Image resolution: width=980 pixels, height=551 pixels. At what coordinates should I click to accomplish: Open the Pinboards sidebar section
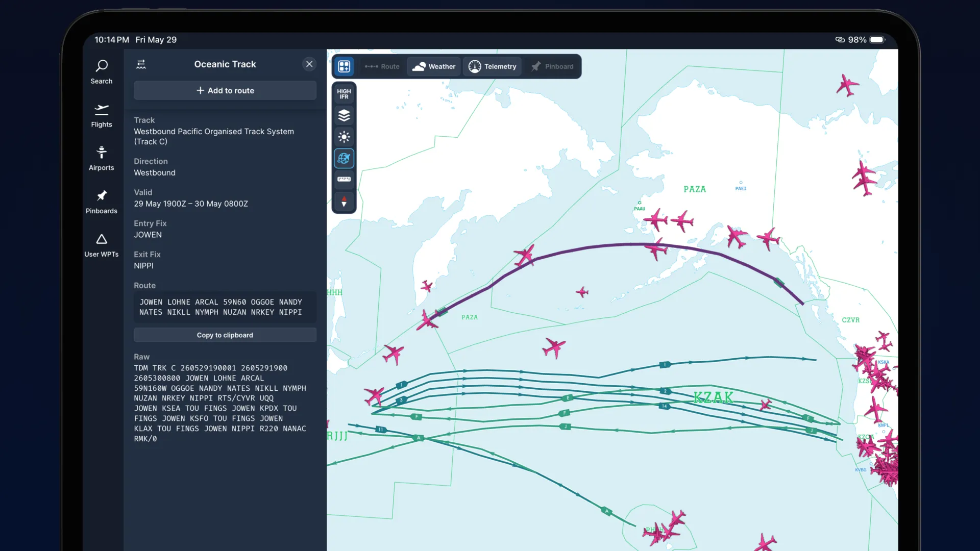pyautogui.click(x=102, y=202)
